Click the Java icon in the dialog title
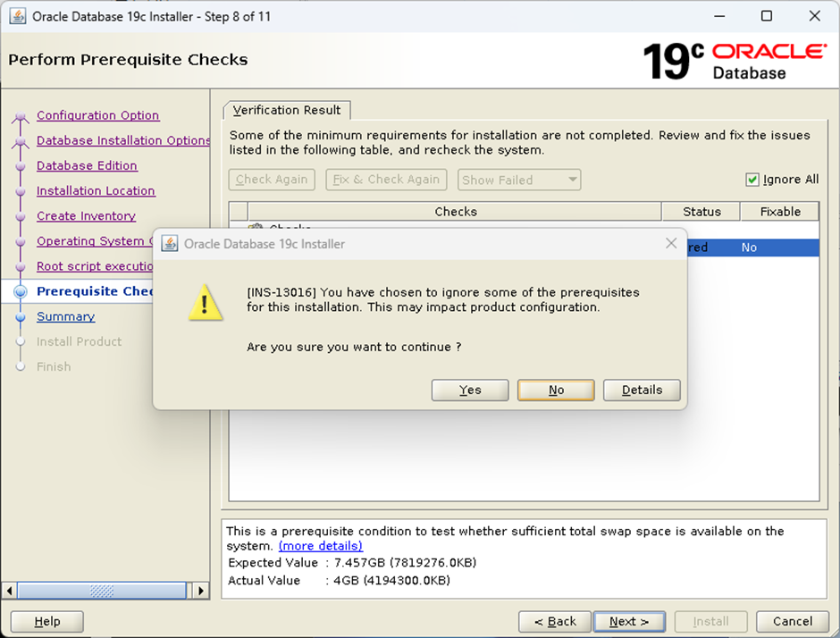Viewport: 840px width, 638px height. pos(170,244)
